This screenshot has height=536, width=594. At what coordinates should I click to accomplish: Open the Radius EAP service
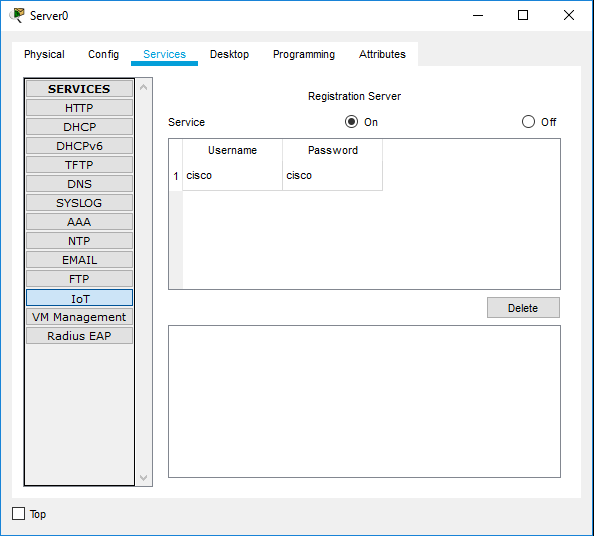(x=79, y=336)
